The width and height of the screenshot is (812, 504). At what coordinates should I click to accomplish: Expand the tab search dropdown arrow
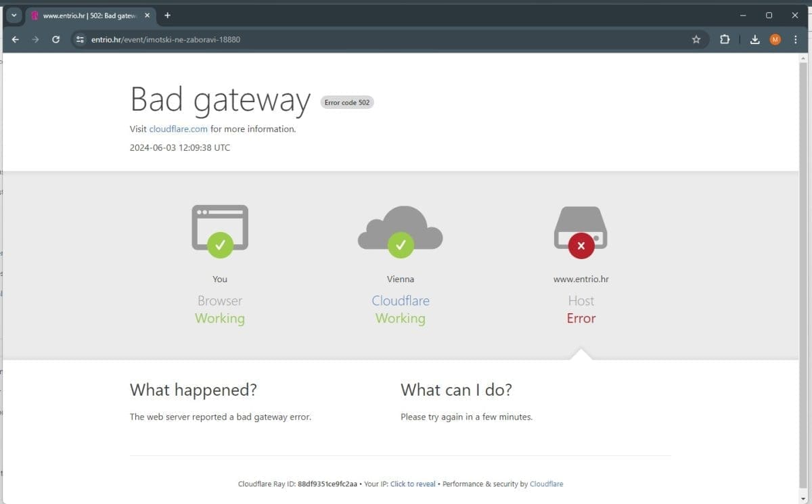click(x=14, y=15)
